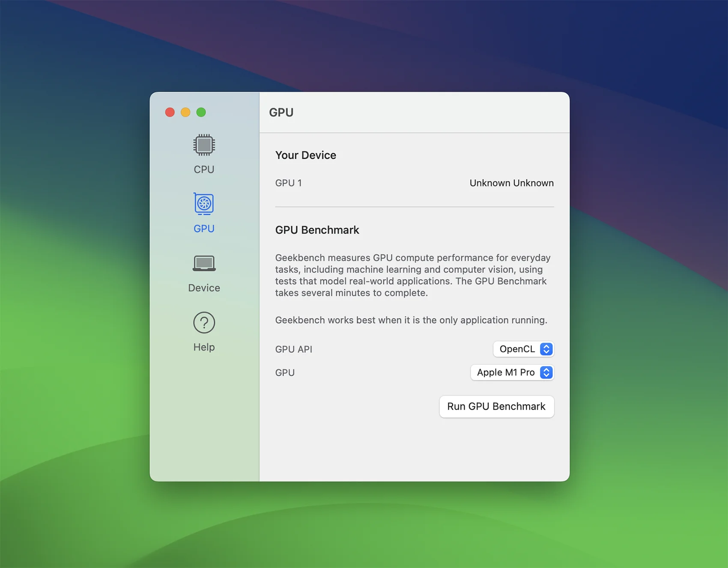Close the Geekbench window with red button

tap(170, 112)
